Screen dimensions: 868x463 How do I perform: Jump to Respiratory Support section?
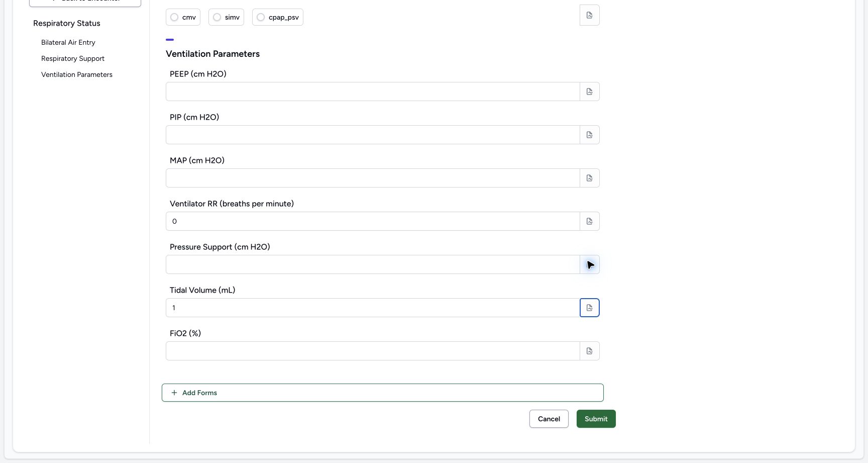coord(73,58)
